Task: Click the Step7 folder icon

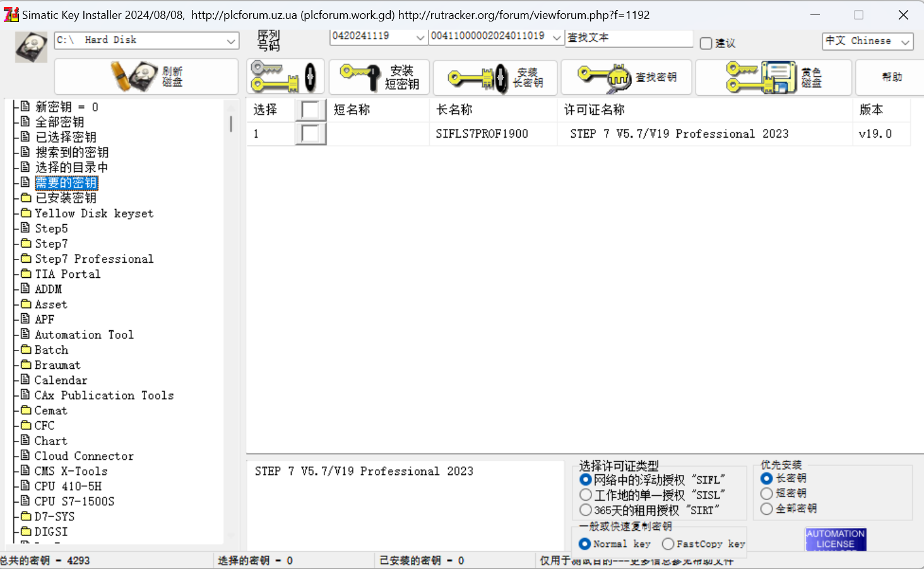Action: point(26,243)
